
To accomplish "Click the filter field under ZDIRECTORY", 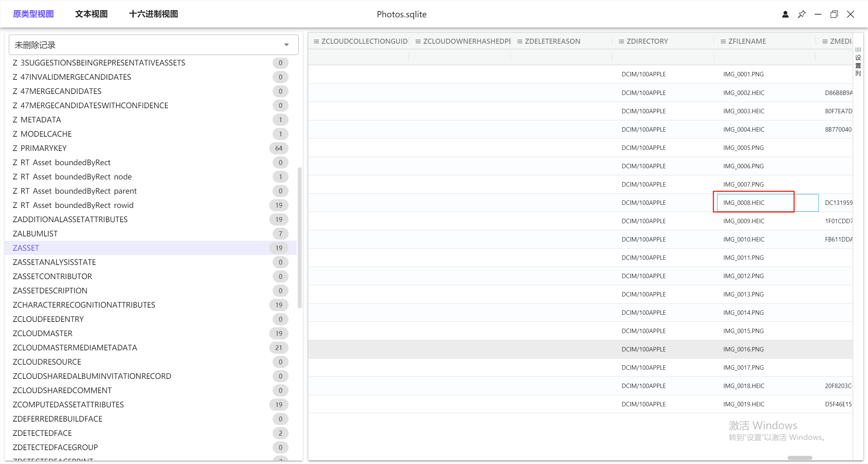I will coord(663,57).
